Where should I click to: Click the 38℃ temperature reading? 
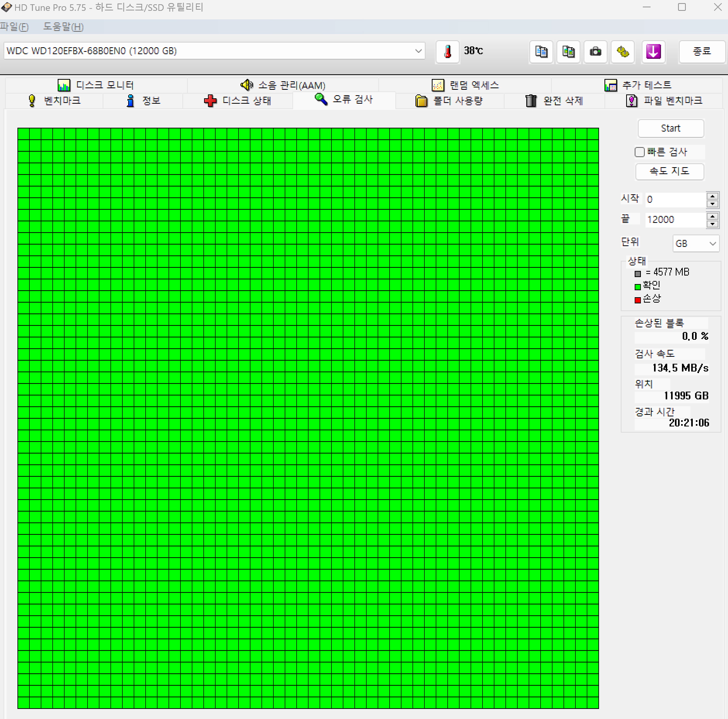coord(473,51)
